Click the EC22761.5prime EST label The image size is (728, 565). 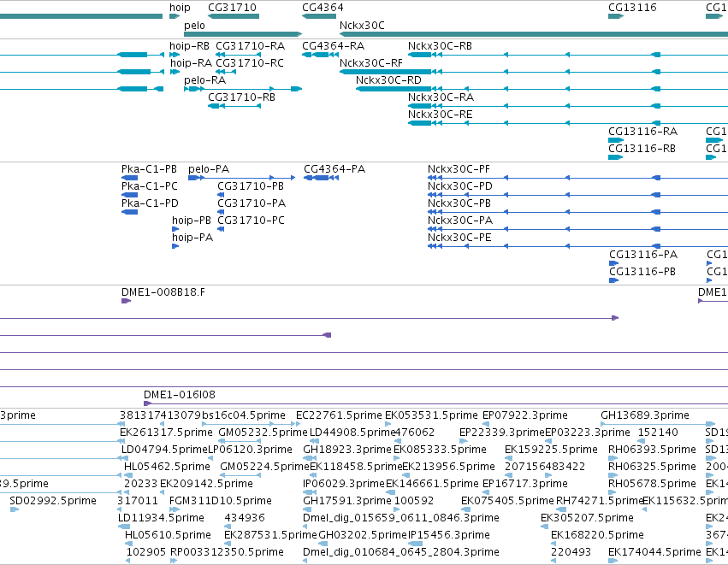tap(340, 415)
